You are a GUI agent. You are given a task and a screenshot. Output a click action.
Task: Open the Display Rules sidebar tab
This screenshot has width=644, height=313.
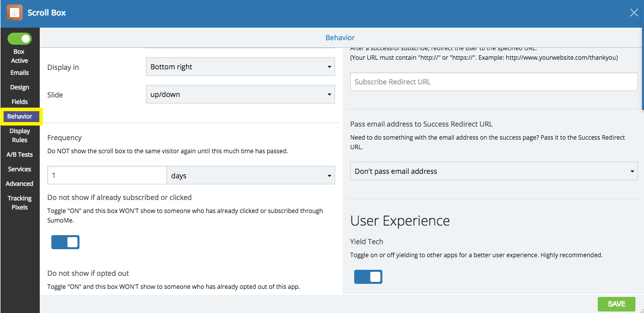click(x=20, y=136)
